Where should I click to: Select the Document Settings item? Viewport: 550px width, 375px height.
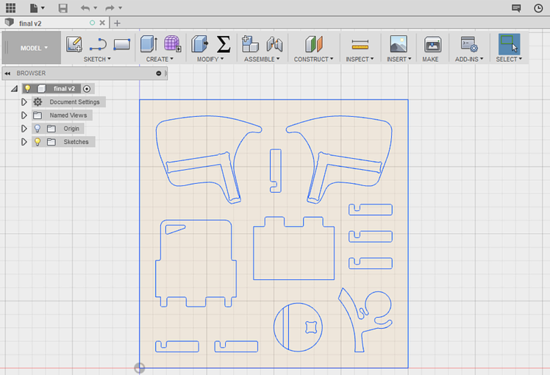tap(74, 102)
